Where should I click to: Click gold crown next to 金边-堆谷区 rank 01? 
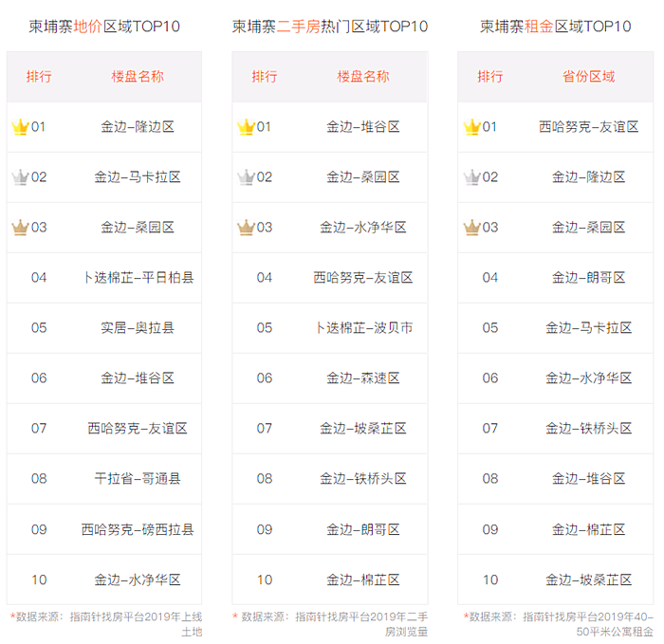(x=246, y=127)
